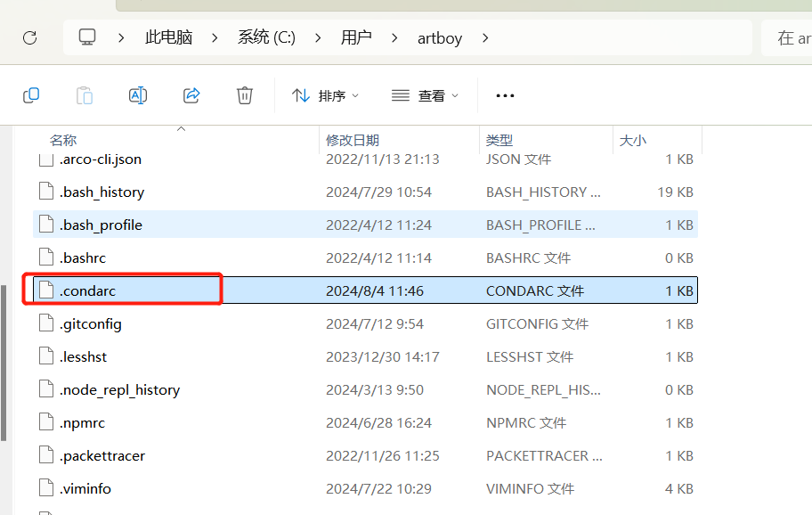Open the three-dots more options menu
The height and width of the screenshot is (515, 812).
pos(505,95)
